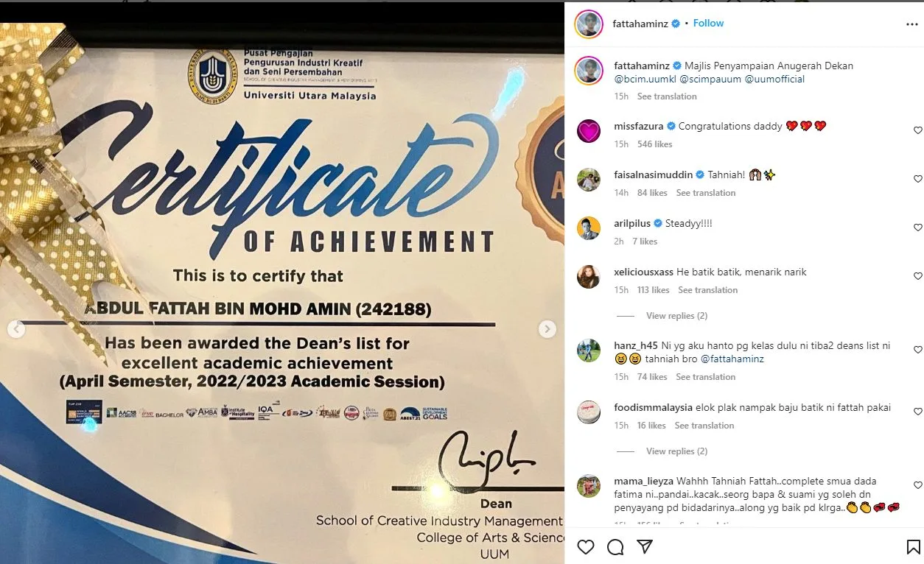This screenshot has width=924, height=564.
Task: Expand View replies under xeliciousxass comment
Action: click(x=676, y=316)
